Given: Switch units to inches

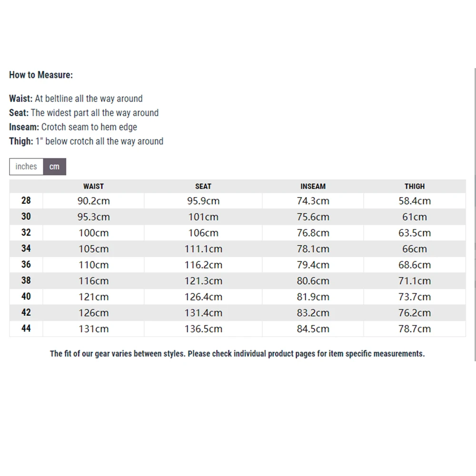Looking at the screenshot, I should (x=26, y=167).
